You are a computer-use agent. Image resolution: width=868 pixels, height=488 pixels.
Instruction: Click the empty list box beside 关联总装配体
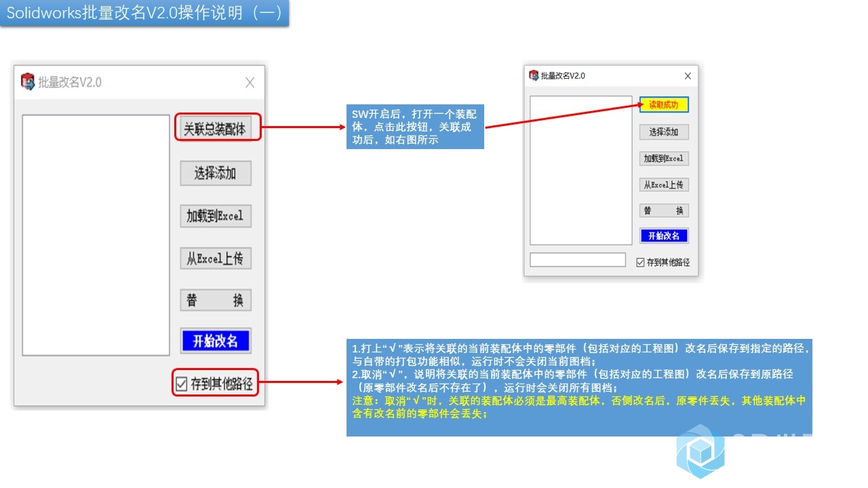(96, 235)
